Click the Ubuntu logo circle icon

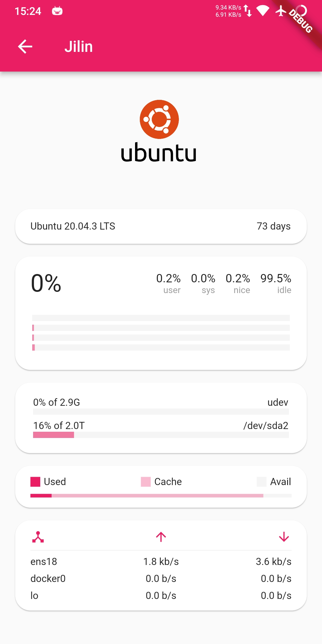(159, 119)
